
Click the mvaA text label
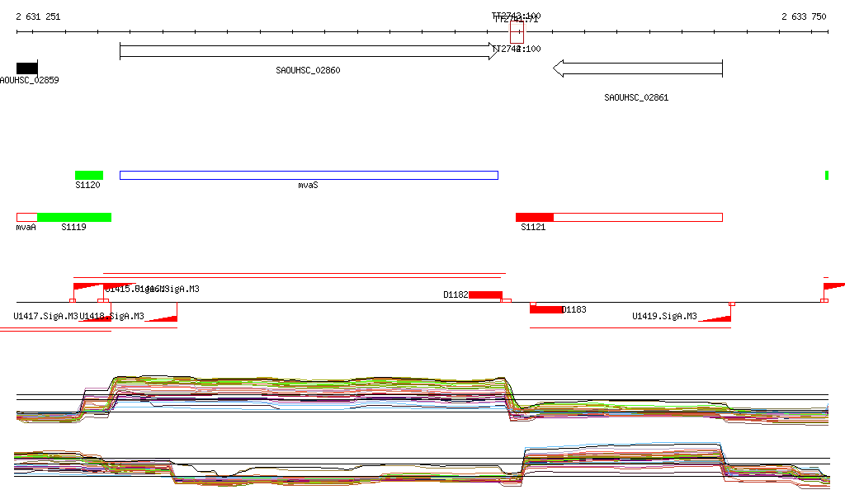click(x=26, y=227)
